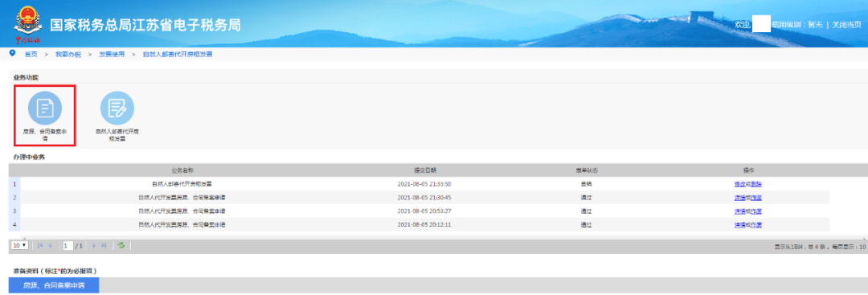This screenshot has height=295, width=868.
Task: Click 修改 link in row 1
Action: click(740, 184)
